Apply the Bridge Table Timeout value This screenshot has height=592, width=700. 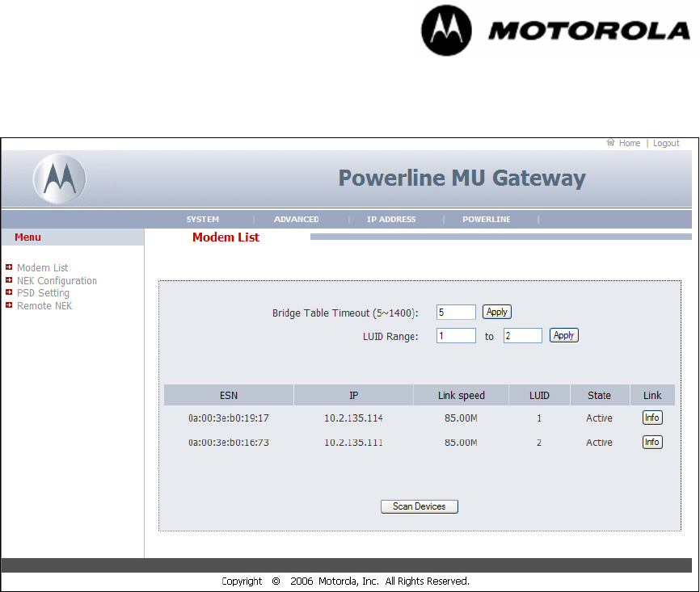click(497, 312)
